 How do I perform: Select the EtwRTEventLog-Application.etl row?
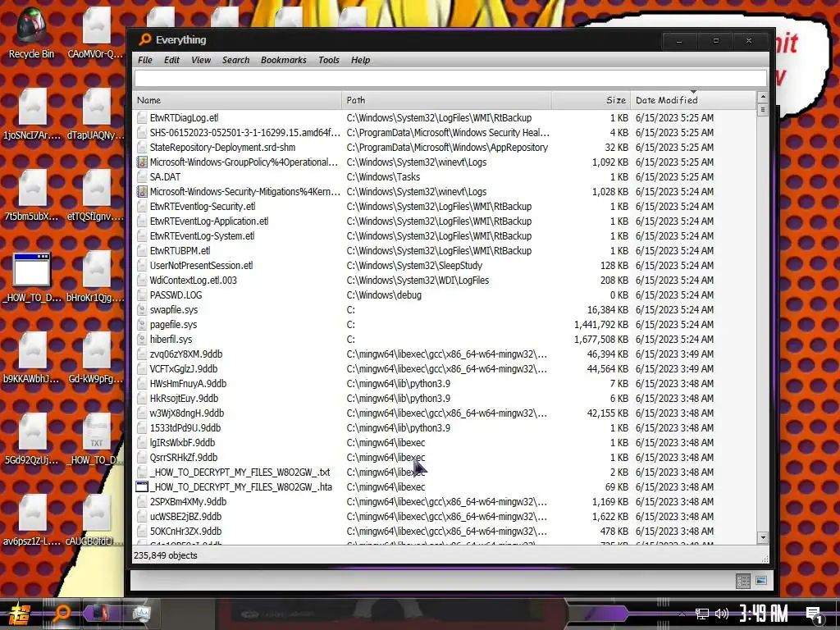pyautogui.click(x=445, y=221)
